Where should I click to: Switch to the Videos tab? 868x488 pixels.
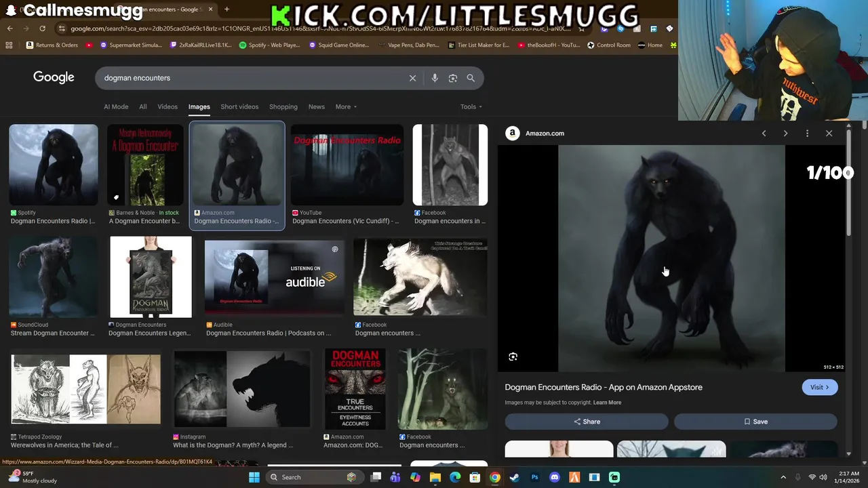pyautogui.click(x=167, y=106)
